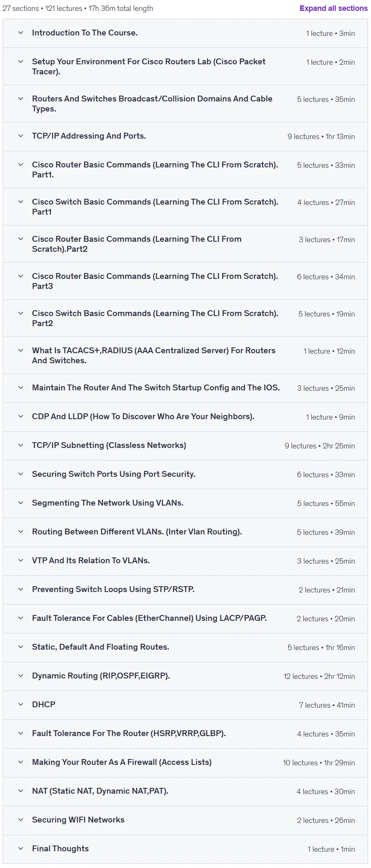This screenshot has width=371, height=868.
Task: Open Static, Default And Floating Routes section title
Action: click(101, 647)
